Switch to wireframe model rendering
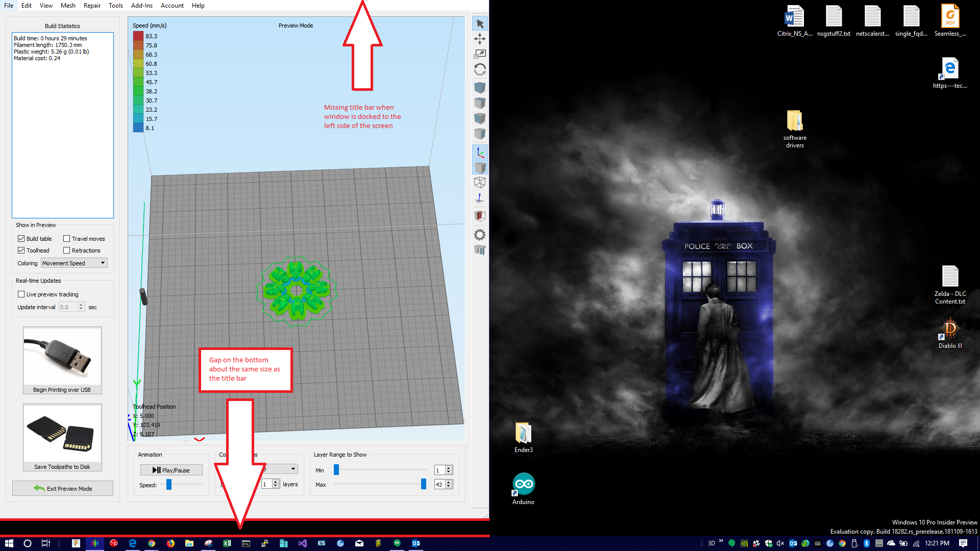The height and width of the screenshot is (551, 980). (x=480, y=183)
